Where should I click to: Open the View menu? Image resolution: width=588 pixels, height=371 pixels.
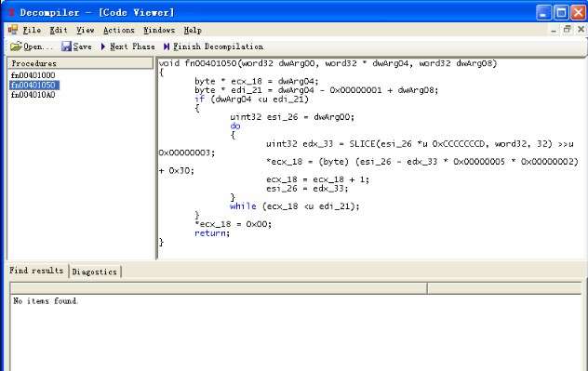[x=85, y=30]
